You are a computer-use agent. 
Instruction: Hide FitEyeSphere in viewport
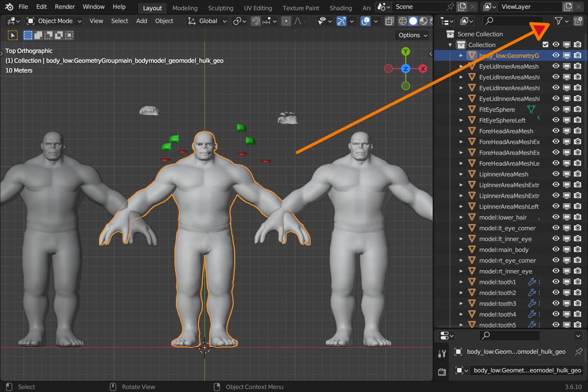[556, 109]
